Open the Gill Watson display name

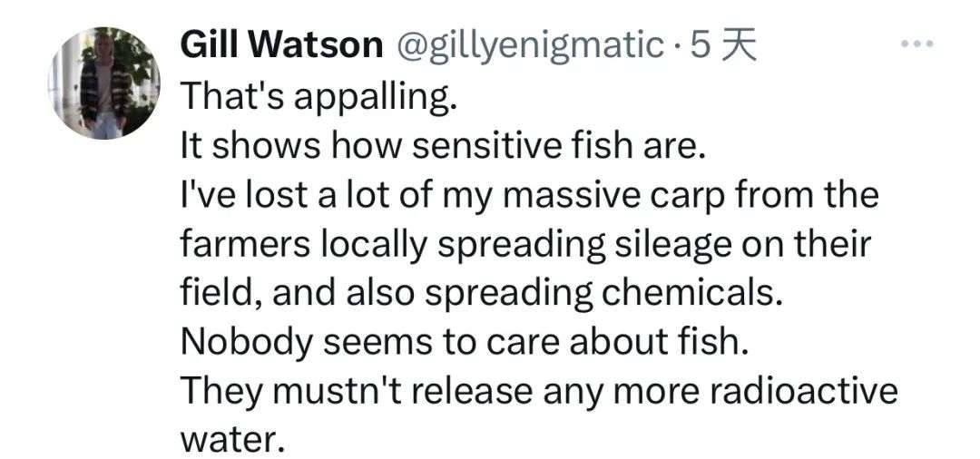pos(281,45)
